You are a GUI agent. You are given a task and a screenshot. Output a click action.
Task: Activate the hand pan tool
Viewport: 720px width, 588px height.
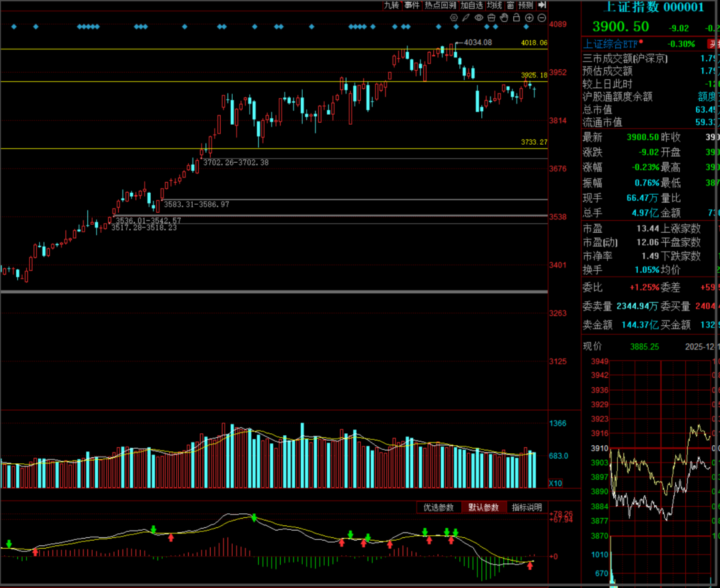pos(504,17)
